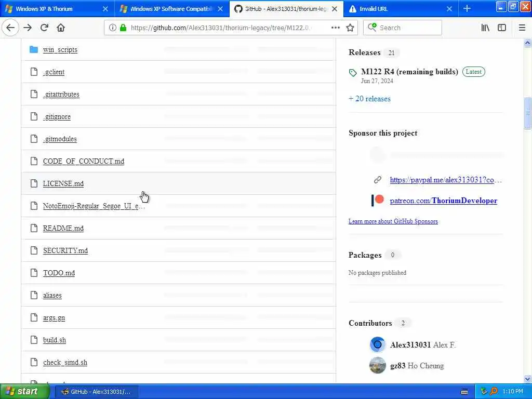Open M122 R4 (remaining builds) release
Image resolution: width=532 pixels, height=399 pixels.
409,72
